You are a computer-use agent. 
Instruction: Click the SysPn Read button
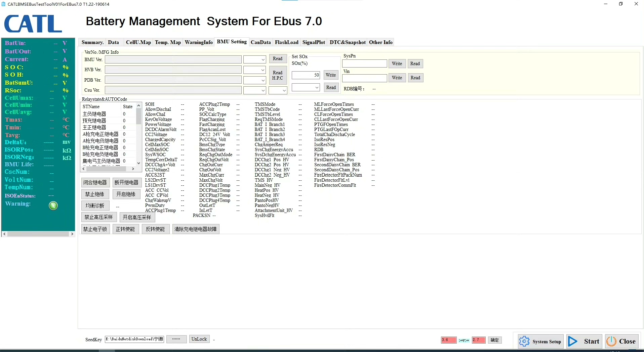tap(415, 64)
